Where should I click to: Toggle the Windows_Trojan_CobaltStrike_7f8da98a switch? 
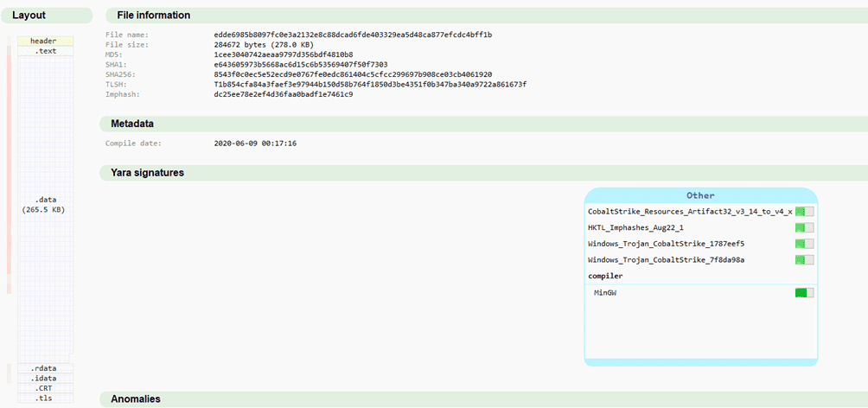click(x=804, y=260)
